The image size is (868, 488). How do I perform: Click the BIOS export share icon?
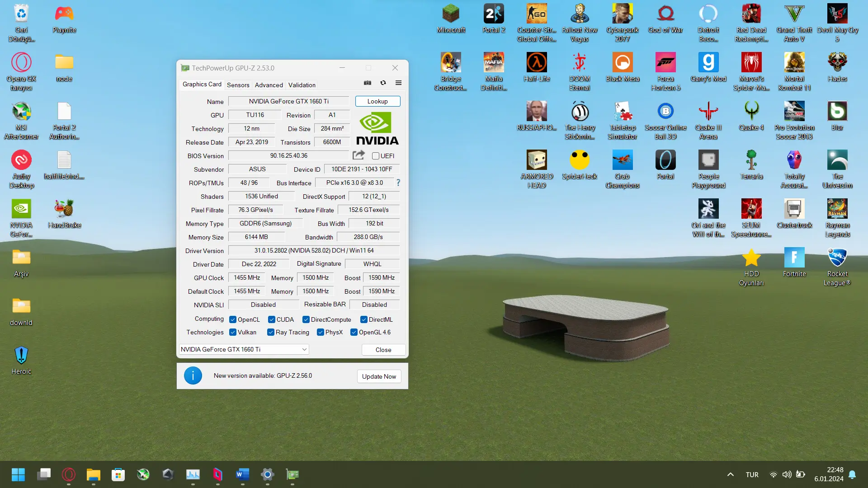coord(359,155)
